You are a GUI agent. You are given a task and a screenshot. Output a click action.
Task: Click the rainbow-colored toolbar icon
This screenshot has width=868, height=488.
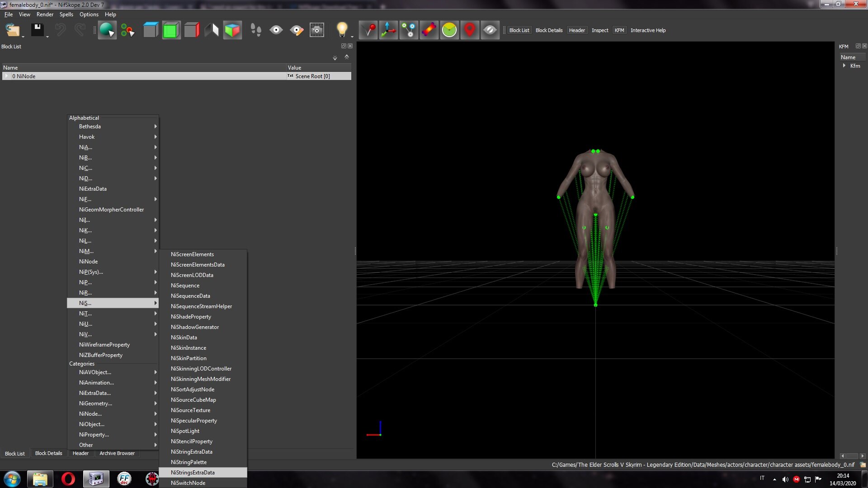pos(429,30)
